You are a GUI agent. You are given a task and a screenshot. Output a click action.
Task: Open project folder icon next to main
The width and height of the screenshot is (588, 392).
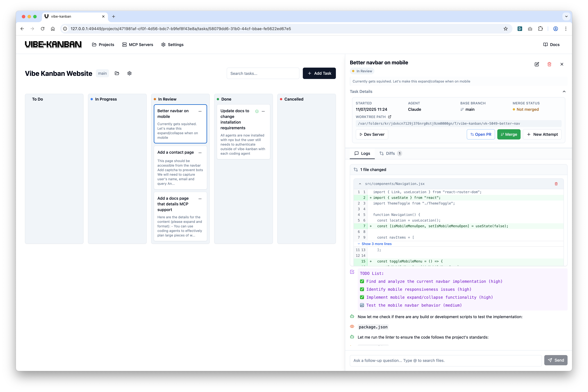tap(117, 73)
